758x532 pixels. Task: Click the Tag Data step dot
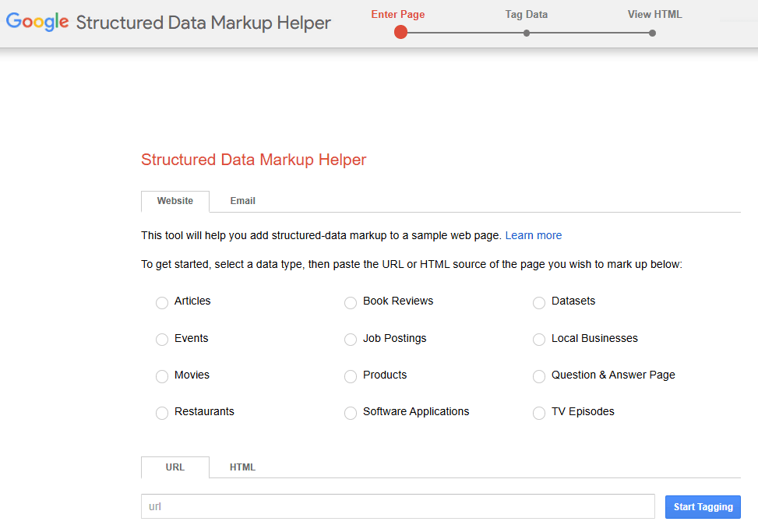click(527, 33)
